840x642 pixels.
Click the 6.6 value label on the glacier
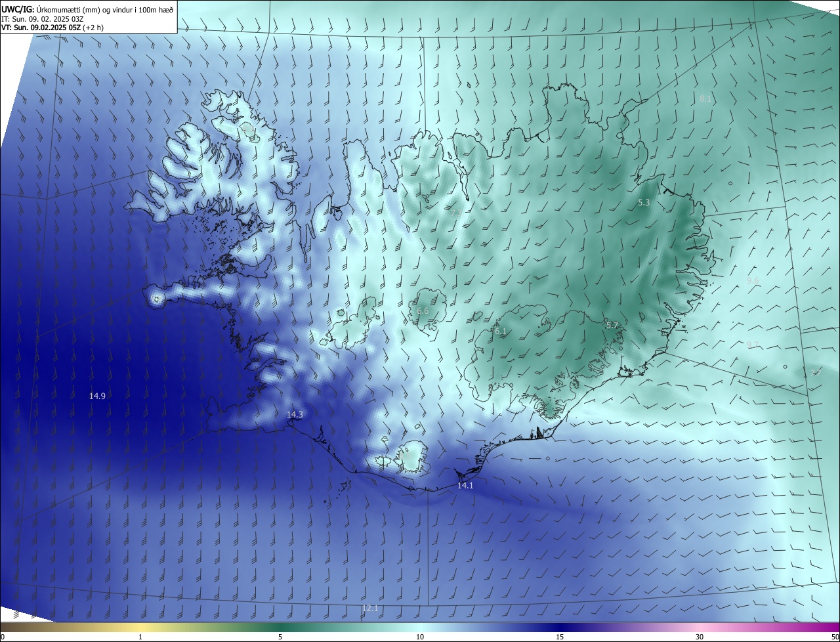(x=423, y=310)
